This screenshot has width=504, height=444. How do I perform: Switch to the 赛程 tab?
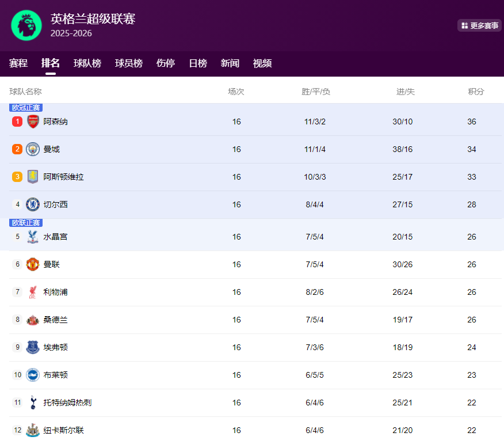pos(18,63)
